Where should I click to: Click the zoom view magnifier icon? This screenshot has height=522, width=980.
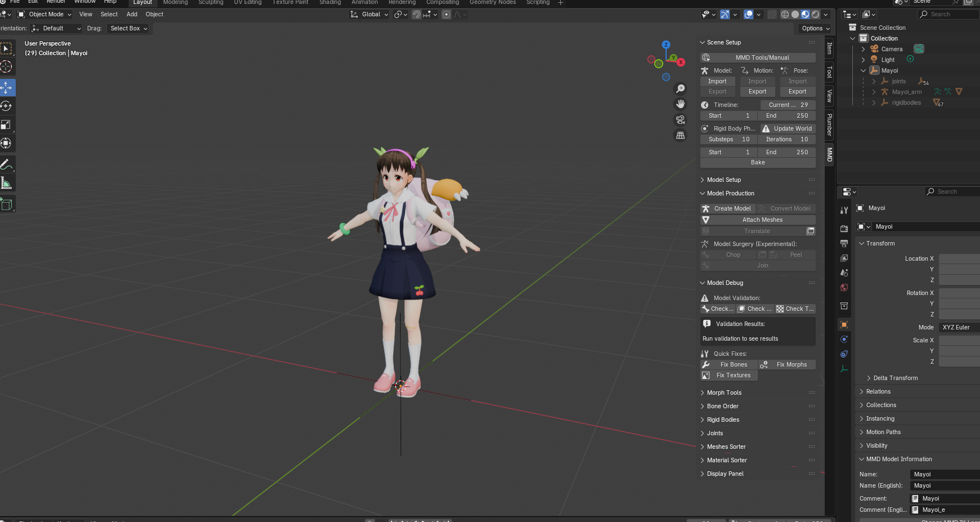(x=680, y=89)
